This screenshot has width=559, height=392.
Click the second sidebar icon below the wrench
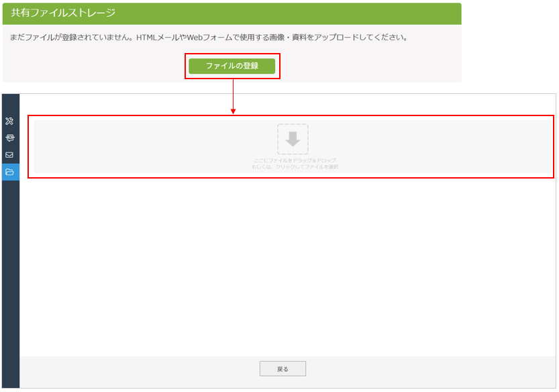[x=9, y=138]
